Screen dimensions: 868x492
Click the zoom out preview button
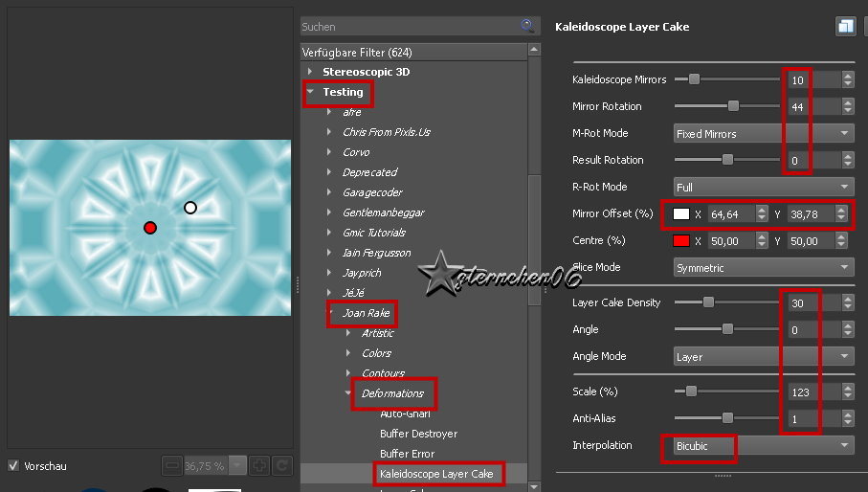pos(171,466)
